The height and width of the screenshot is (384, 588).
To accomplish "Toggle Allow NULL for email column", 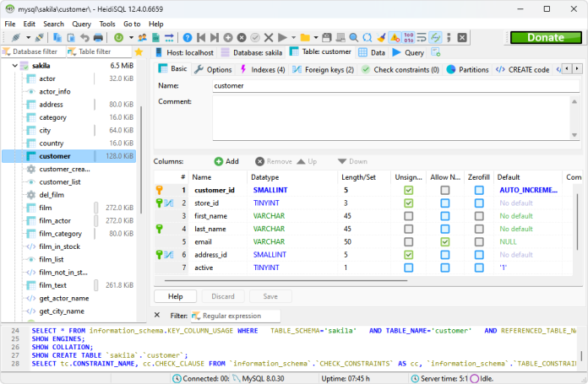I will tap(444, 241).
